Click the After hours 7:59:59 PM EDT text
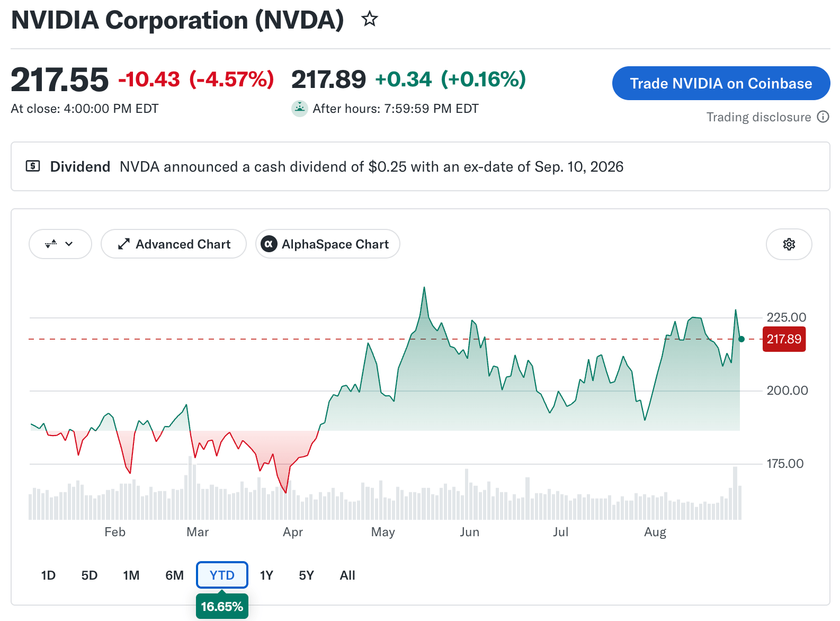 pos(396,109)
